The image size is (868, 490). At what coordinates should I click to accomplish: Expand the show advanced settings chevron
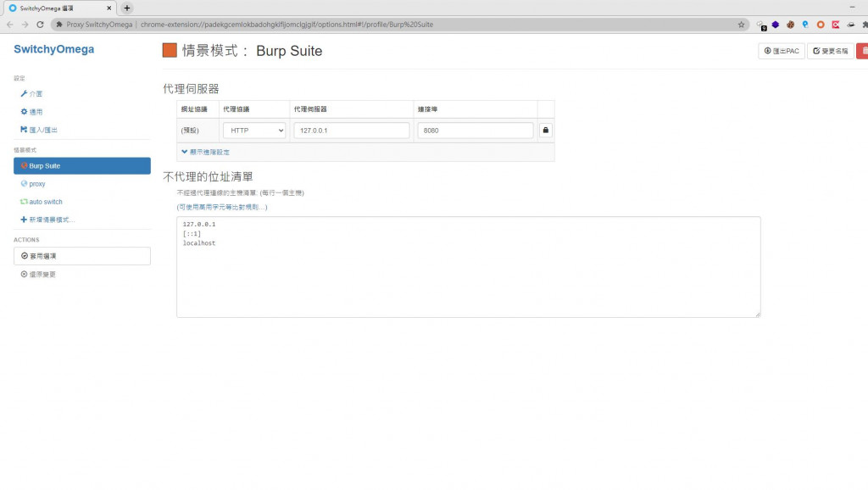(205, 152)
